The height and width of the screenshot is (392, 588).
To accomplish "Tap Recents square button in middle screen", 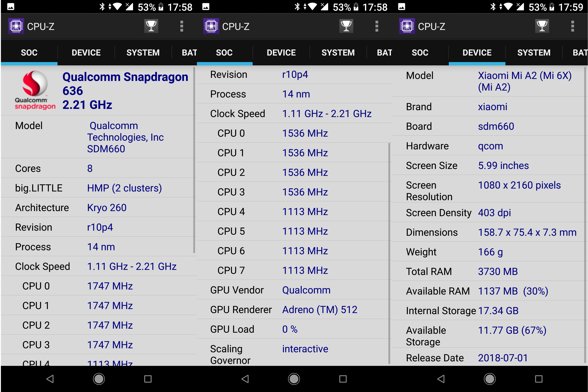I will point(343,379).
